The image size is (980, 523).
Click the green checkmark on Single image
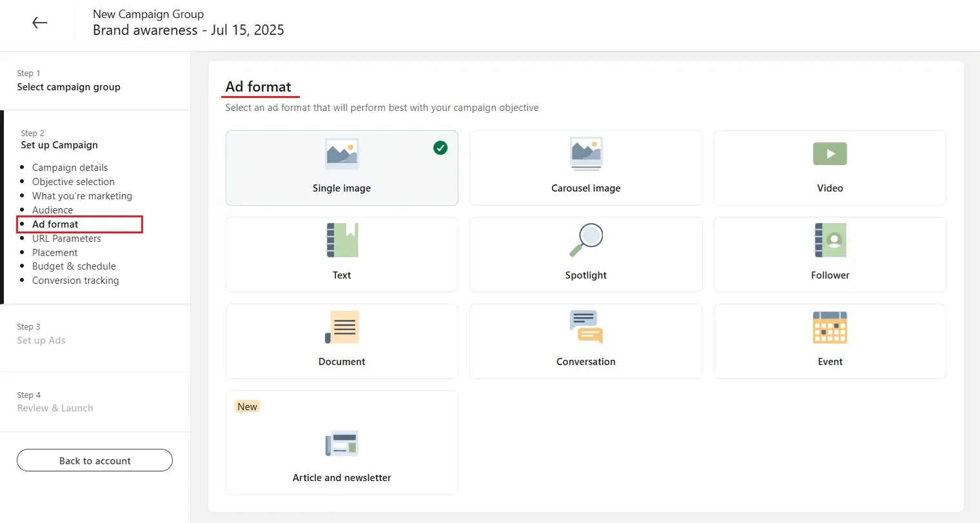[440, 148]
